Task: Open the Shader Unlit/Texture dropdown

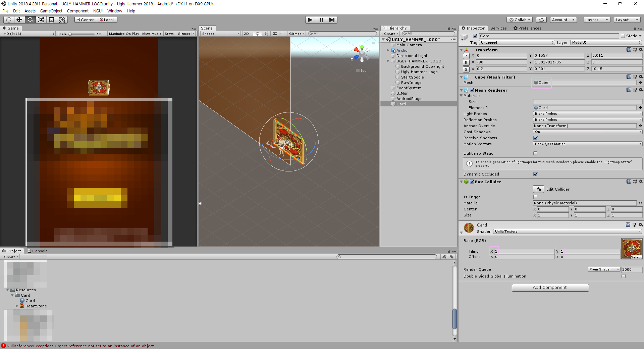Action: click(568, 232)
